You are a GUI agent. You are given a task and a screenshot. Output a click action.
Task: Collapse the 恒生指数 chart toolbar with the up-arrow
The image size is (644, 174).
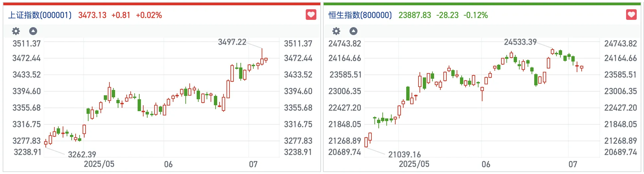(x=354, y=31)
